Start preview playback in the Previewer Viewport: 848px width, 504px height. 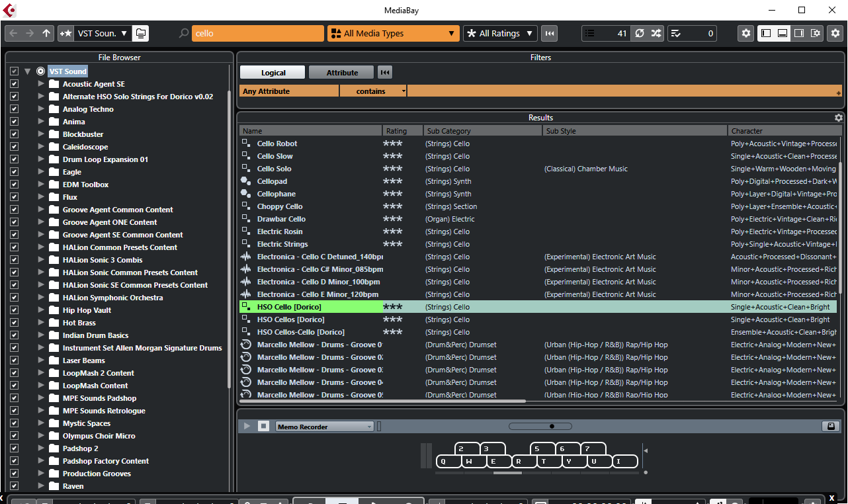(247, 427)
